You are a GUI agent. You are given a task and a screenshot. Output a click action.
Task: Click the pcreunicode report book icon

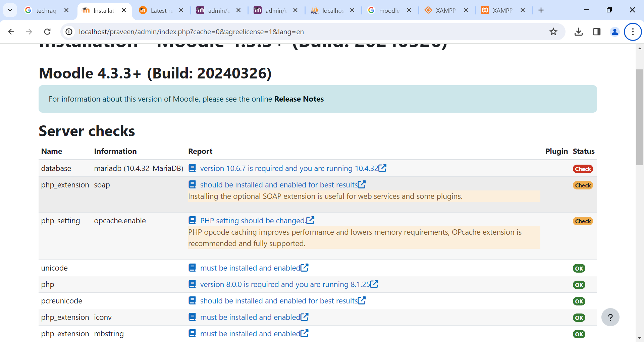(192, 300)
